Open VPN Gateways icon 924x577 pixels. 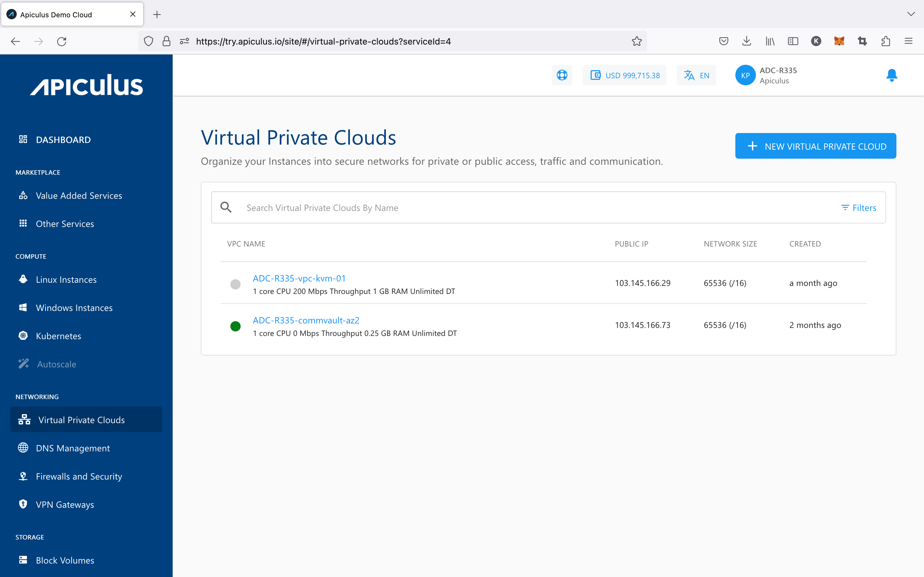tap(22, 505)
